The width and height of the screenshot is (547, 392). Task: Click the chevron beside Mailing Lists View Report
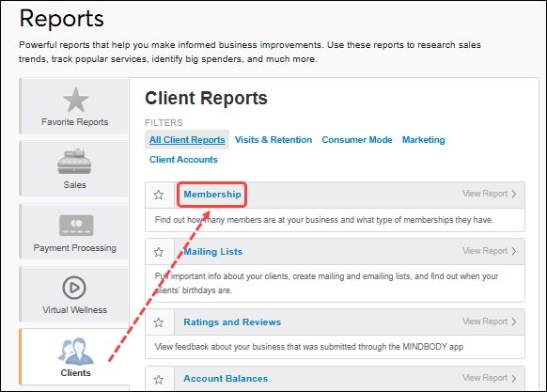[514, 251]
